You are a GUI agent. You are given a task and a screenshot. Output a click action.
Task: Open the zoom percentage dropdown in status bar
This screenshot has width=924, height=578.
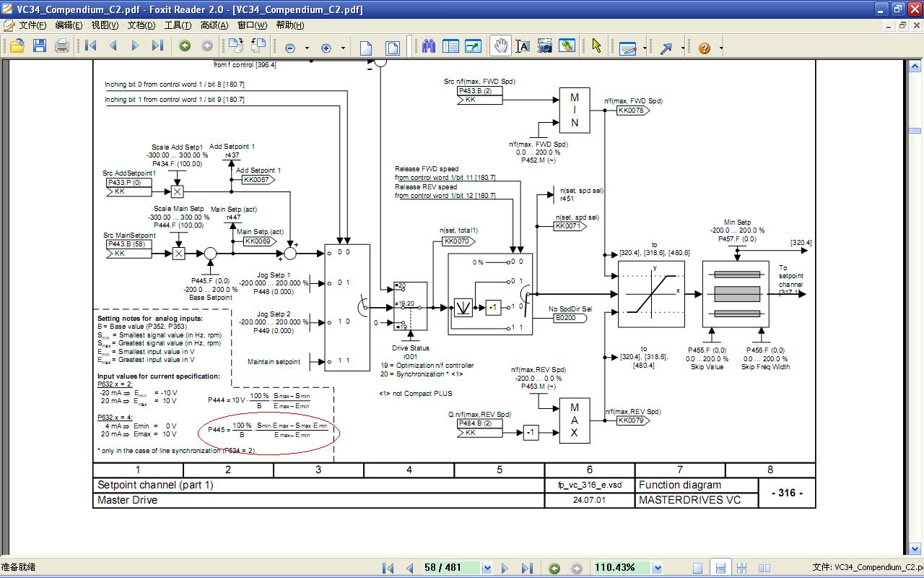(658, 568)
